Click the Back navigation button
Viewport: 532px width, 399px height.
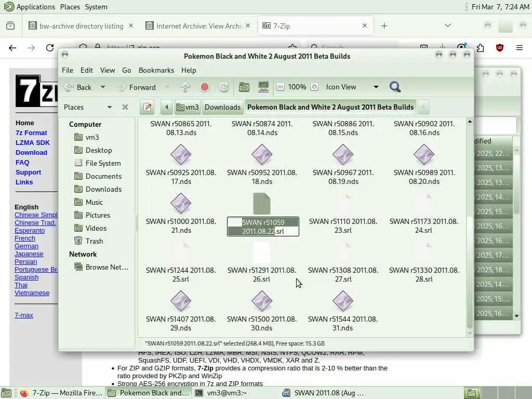pyautogui.click(x=78, y=87)
